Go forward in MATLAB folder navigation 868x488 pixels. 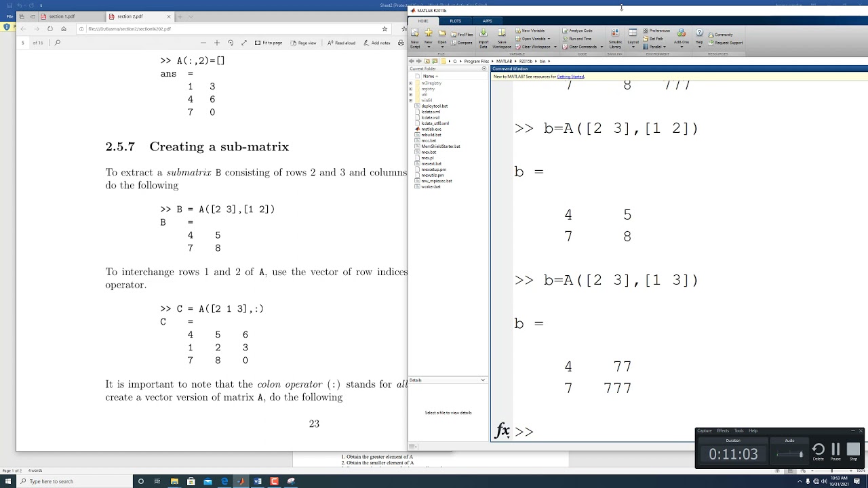418,61
